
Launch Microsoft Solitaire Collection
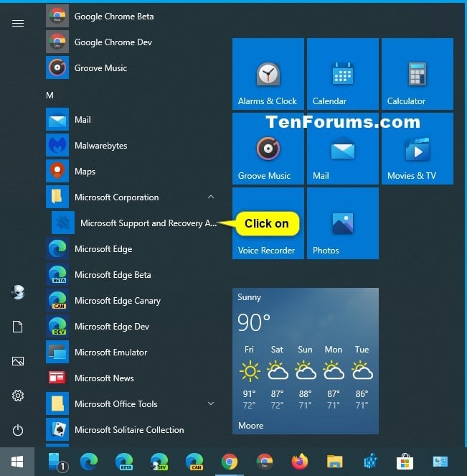pyautogui.click(x=132, y=429)
